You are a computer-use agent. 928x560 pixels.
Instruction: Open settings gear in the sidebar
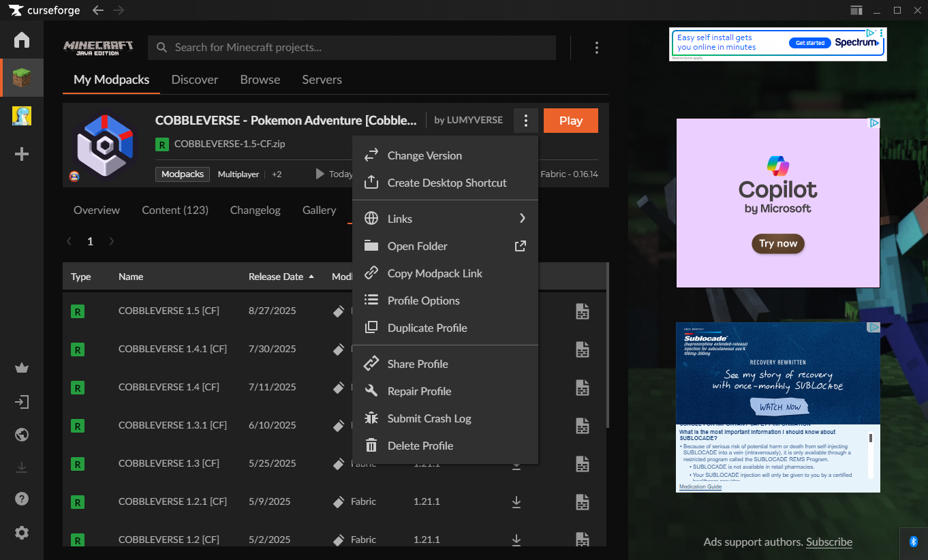(22, 533)
